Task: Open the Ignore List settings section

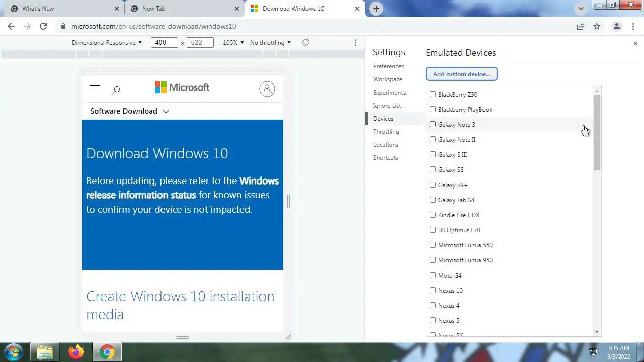Action: coord(387,106)
